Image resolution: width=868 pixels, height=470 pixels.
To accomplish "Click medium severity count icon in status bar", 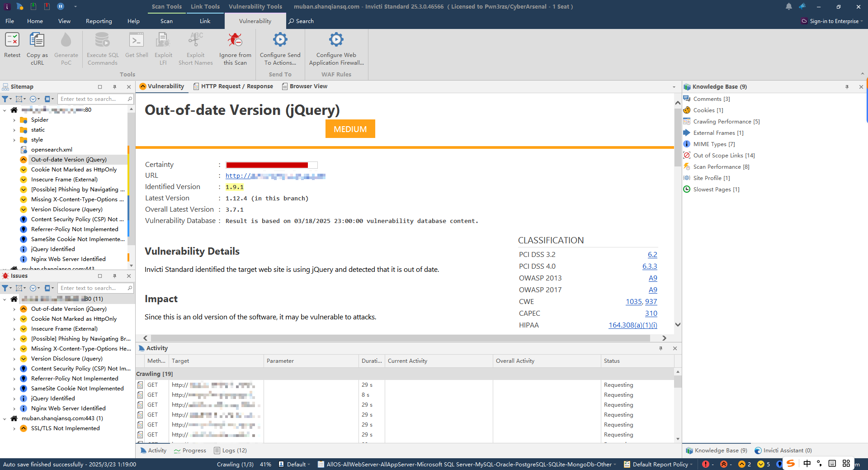I will click(742, 464).
